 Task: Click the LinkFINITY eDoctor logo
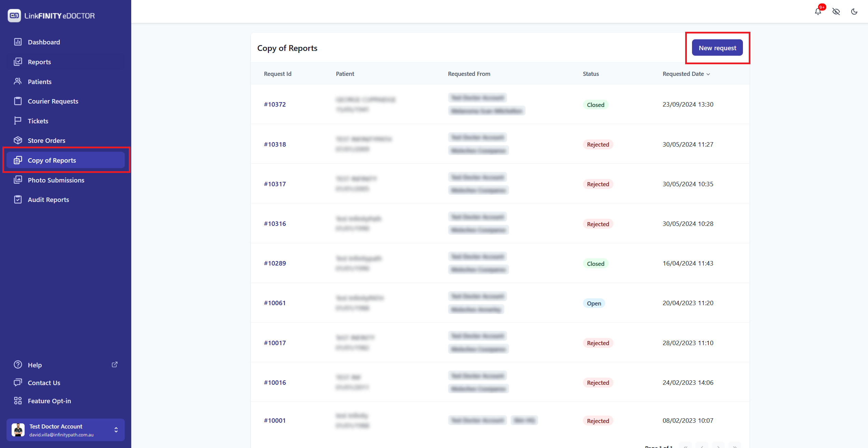coord(51,16)
